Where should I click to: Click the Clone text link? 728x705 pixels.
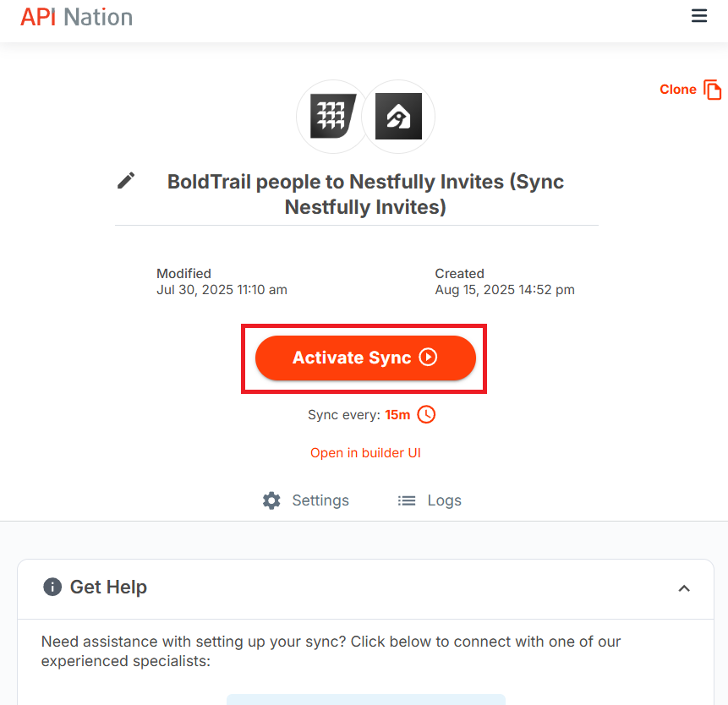click(x=678, y=89)
